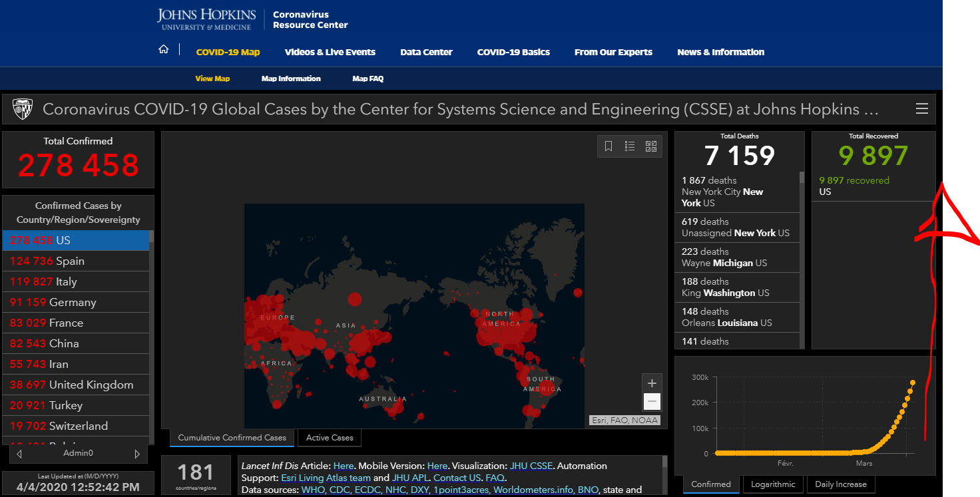Select the Map Information sub-tab
The image size is (980, 497).
point(291,79)
